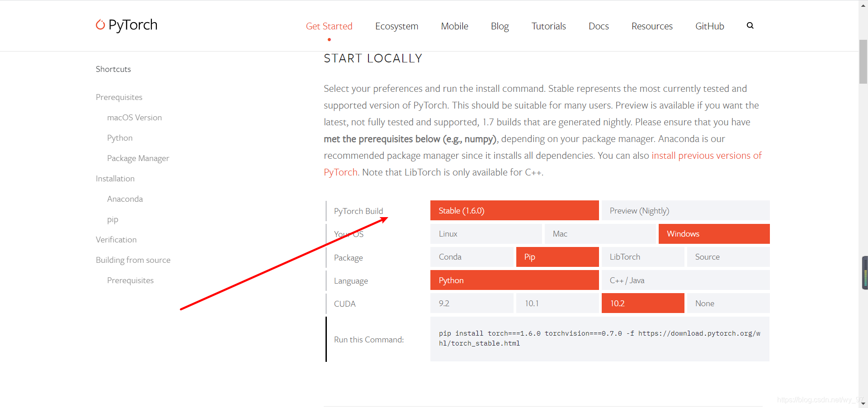
Task: Click the PyTorch logo
Action: click(127, 25)
